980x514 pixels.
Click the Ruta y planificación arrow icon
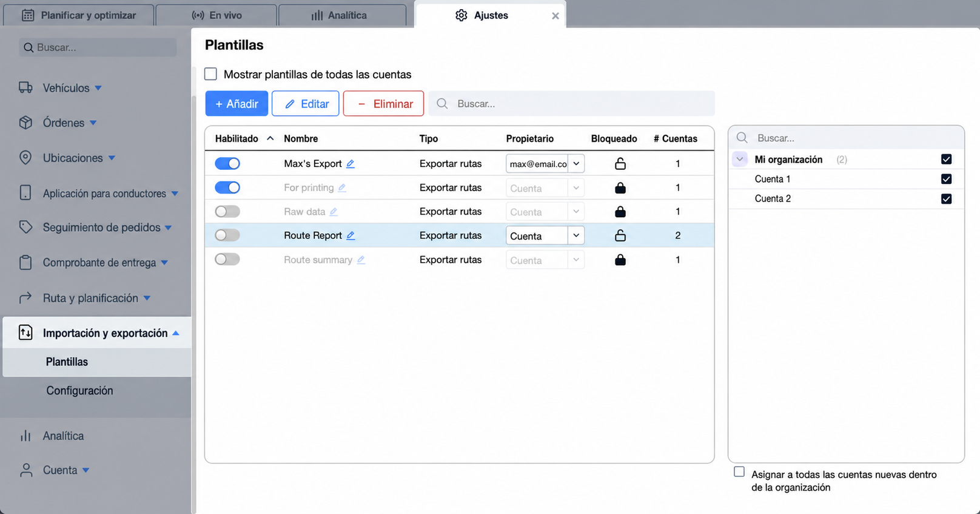pos(25,298)
